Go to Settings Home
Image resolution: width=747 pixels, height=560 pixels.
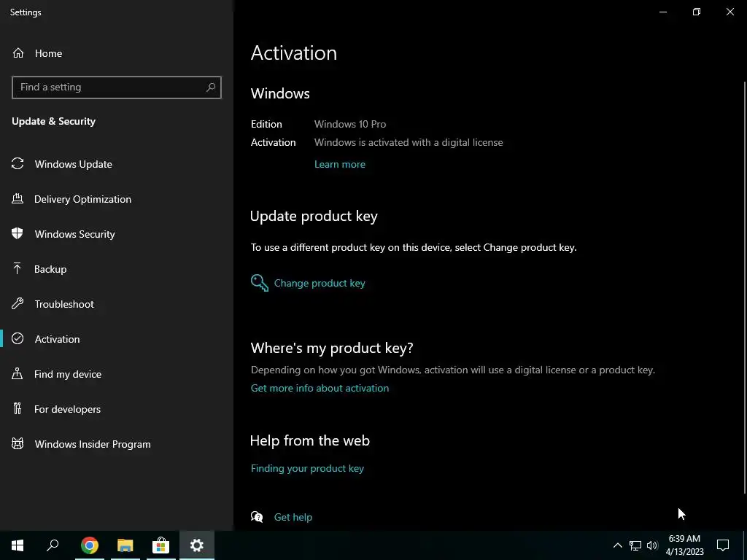(x=48, y=53)
